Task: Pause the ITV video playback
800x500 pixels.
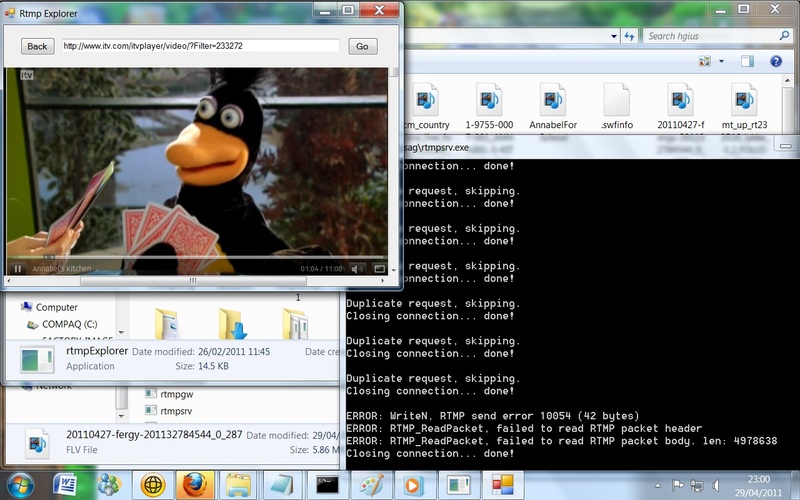Action: [x=18, y=268]
